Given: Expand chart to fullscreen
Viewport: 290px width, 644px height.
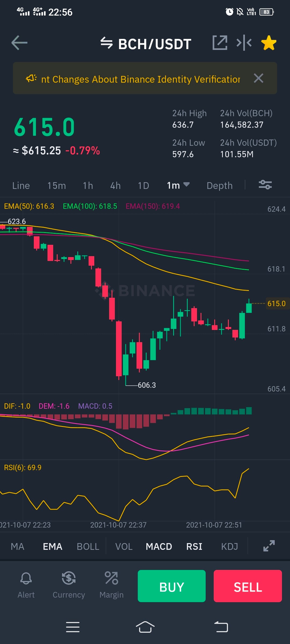Looking at the screenshot, I should (x=269, y=546).
